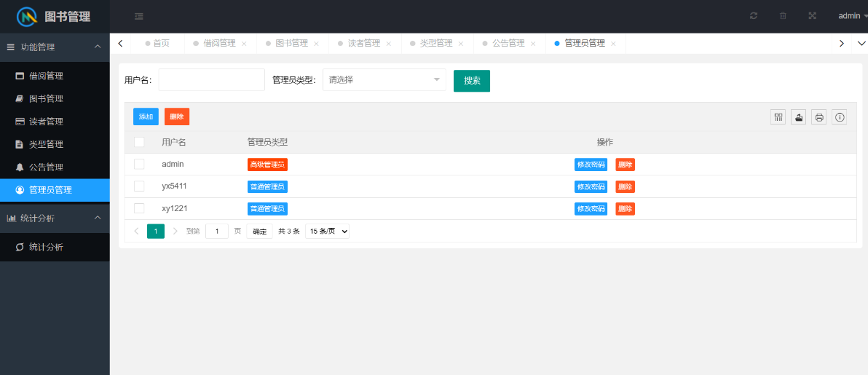This screenshot has width=868, height=375.
Task: Focus the 用户名 search field
Action: point(211,80)
